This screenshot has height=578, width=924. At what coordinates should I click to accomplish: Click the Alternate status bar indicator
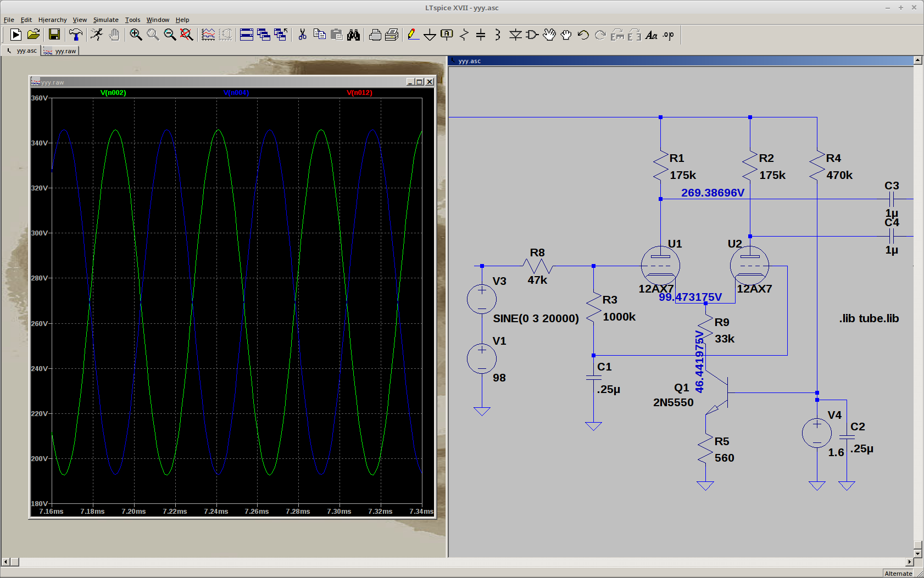coord(898,574)
